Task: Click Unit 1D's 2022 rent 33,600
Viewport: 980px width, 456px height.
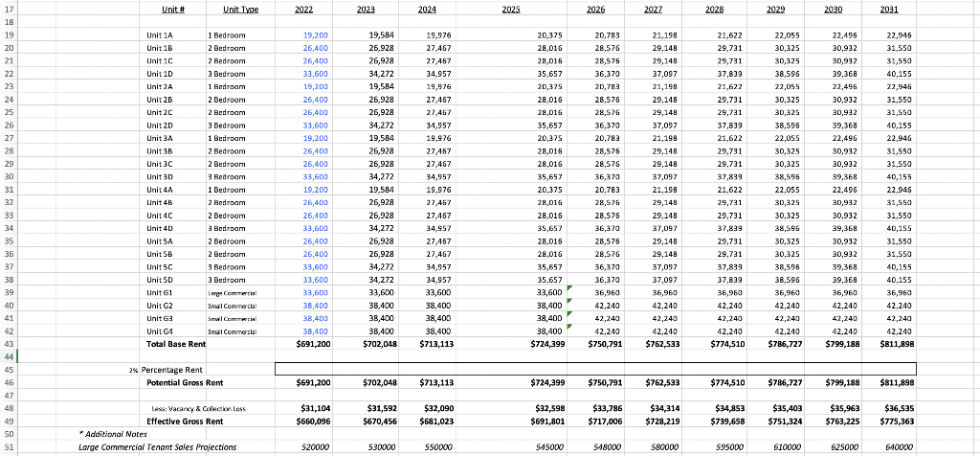Action: (315, 74)
